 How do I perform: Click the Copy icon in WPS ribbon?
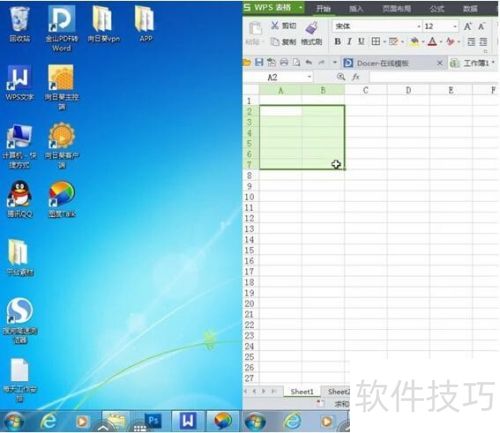[275, 42]
